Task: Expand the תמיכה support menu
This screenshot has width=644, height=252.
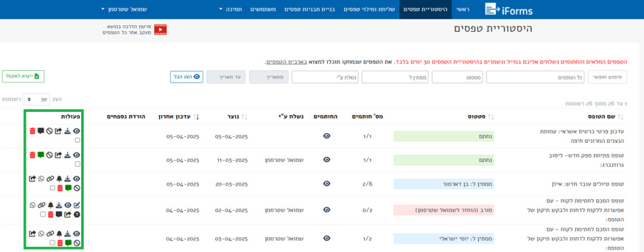Action: pyautogui.click(x=230, y=9)
